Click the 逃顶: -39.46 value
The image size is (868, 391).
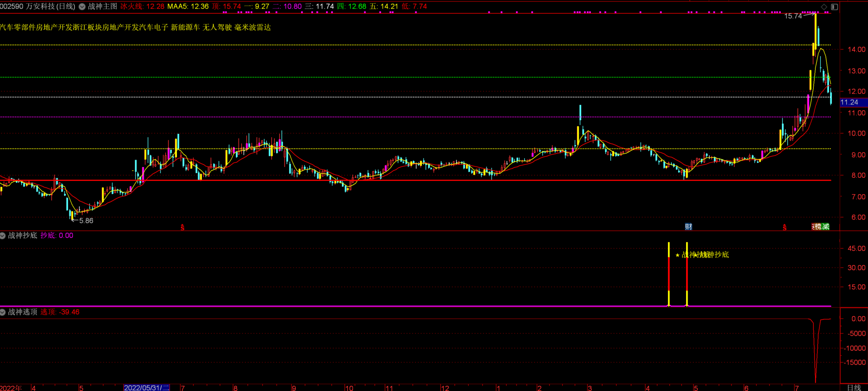coord(60,312)
